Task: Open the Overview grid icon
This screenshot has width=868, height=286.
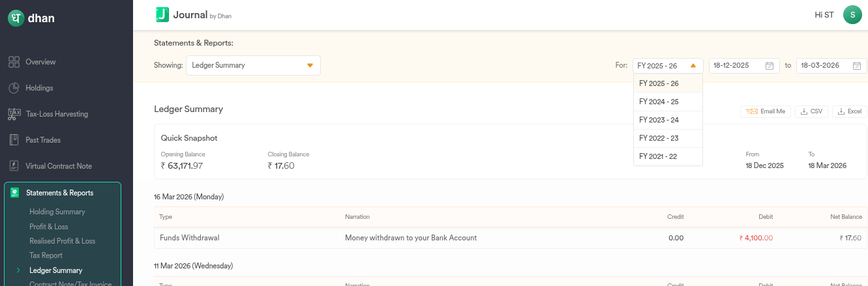Action: 14,62
